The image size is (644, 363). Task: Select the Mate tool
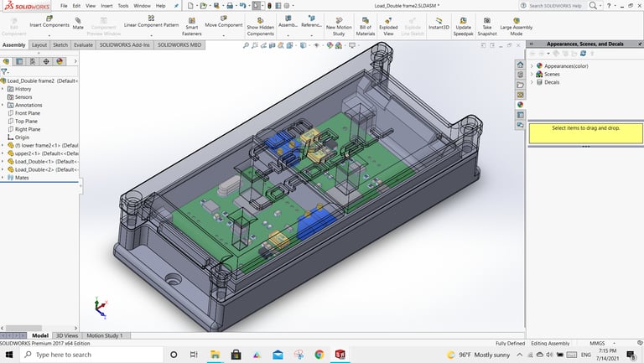78,23
